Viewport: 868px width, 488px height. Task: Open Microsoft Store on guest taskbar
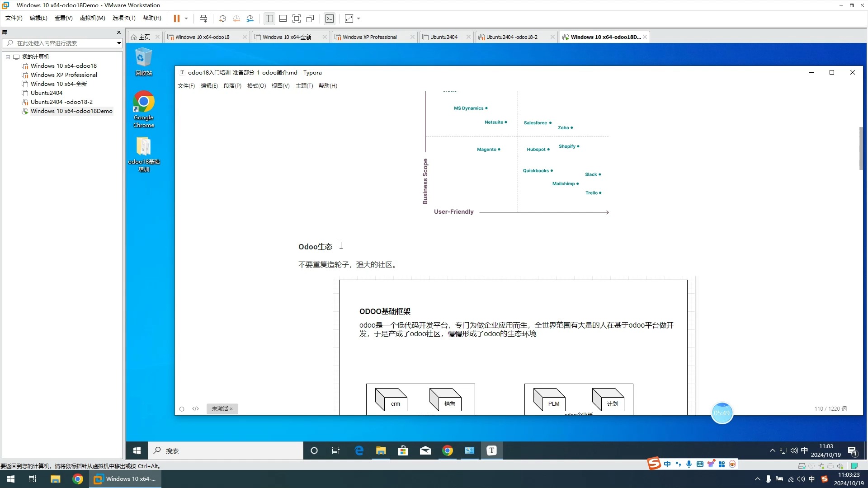click(403, 450)
